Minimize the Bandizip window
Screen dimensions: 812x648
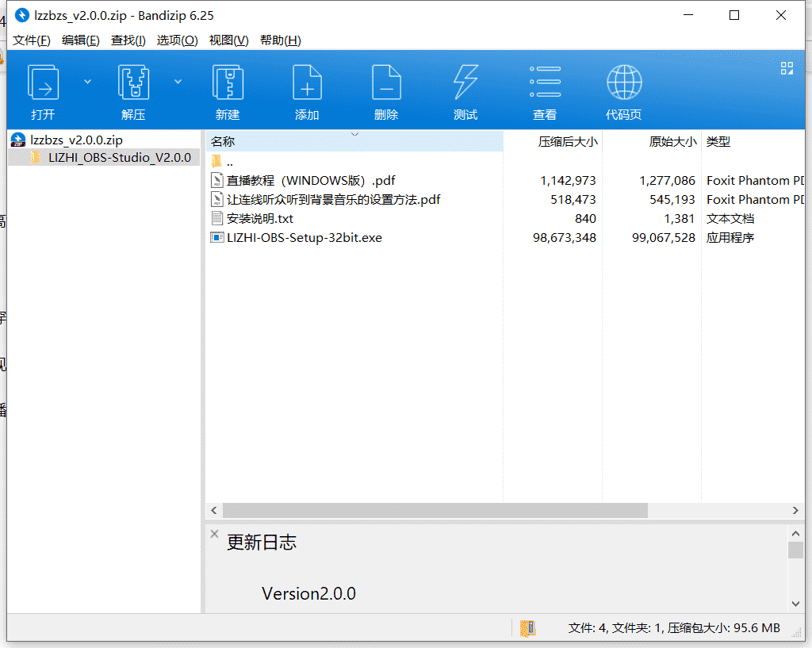tap(688, 15)
